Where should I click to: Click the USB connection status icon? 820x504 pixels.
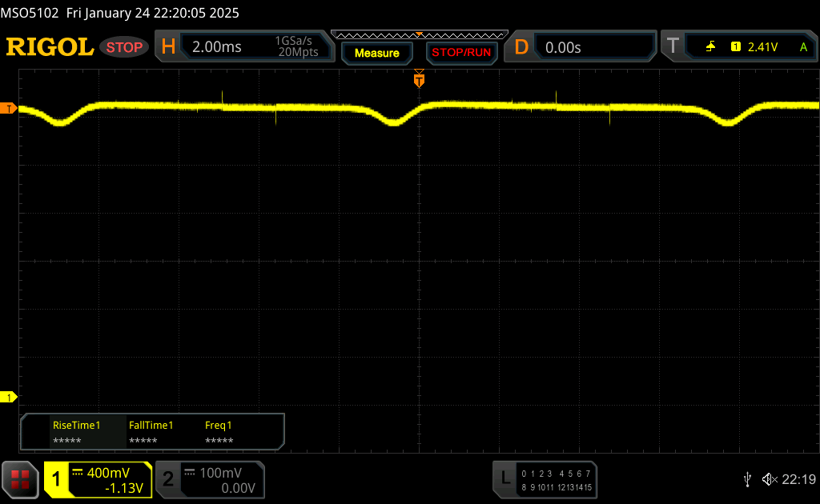pos(747,479)
